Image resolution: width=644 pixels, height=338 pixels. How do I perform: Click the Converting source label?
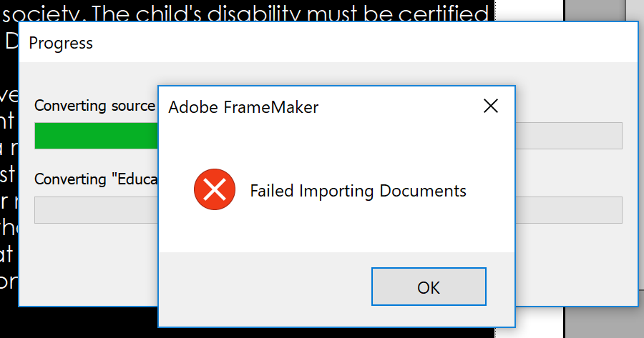[95, 106]
